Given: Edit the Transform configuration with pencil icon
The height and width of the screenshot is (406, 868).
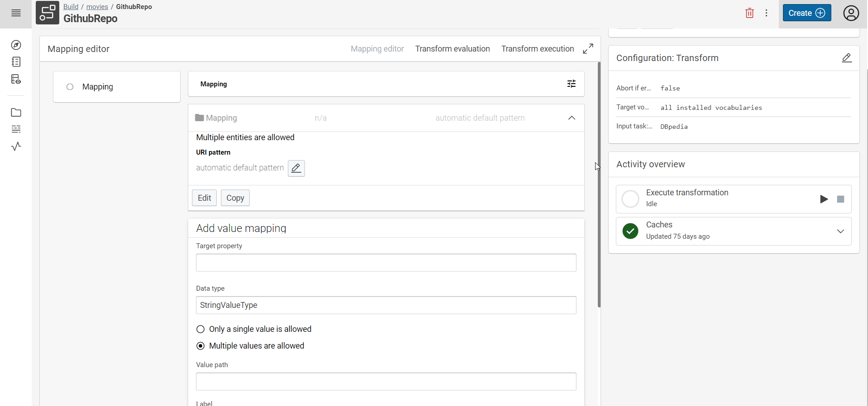Looking at the screenshot, I should click(x=846, y=58).
